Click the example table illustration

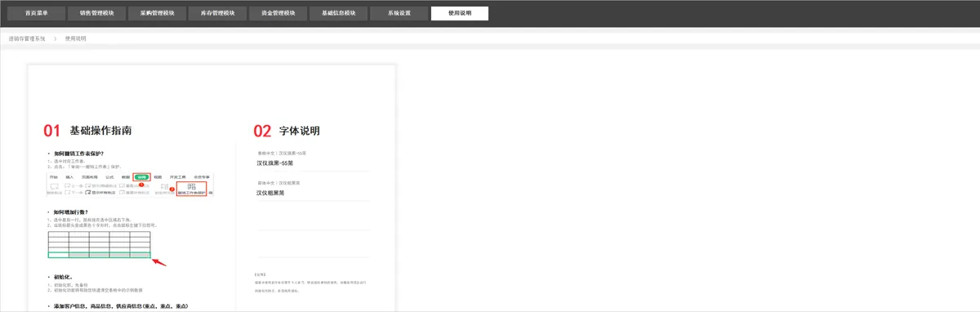pyautogui.click(x=100, y=245)
